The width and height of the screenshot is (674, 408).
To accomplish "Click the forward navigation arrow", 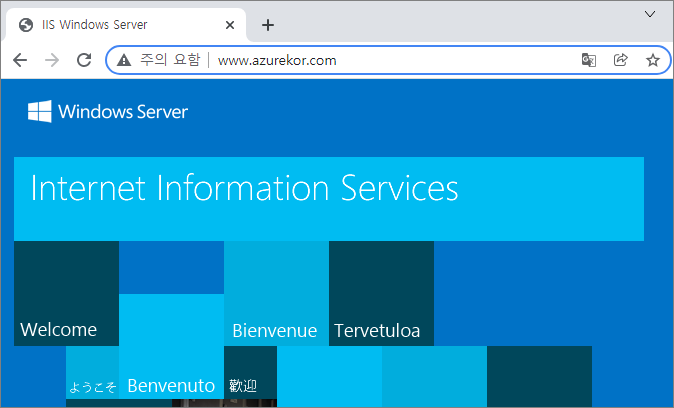I will (x=52, y=60).
